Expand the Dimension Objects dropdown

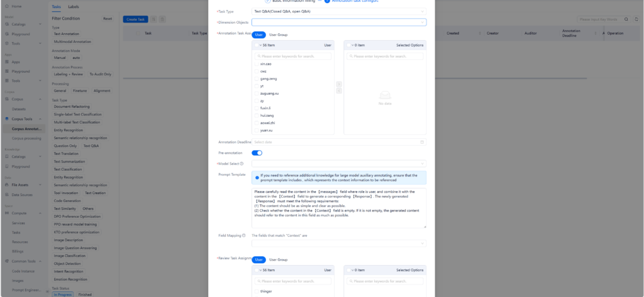[x=339, y=22]
